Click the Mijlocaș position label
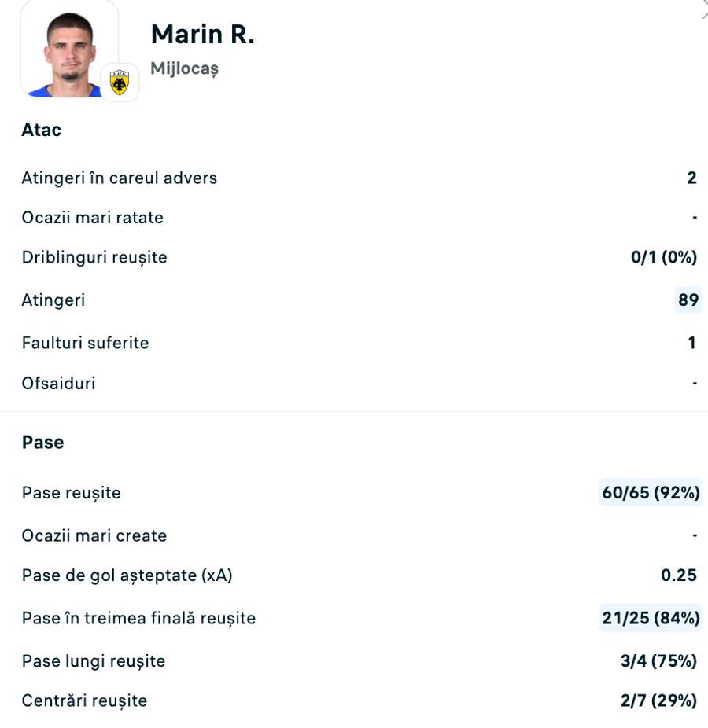The width and height of the screenshot is (708, 728). coord(184,68)
